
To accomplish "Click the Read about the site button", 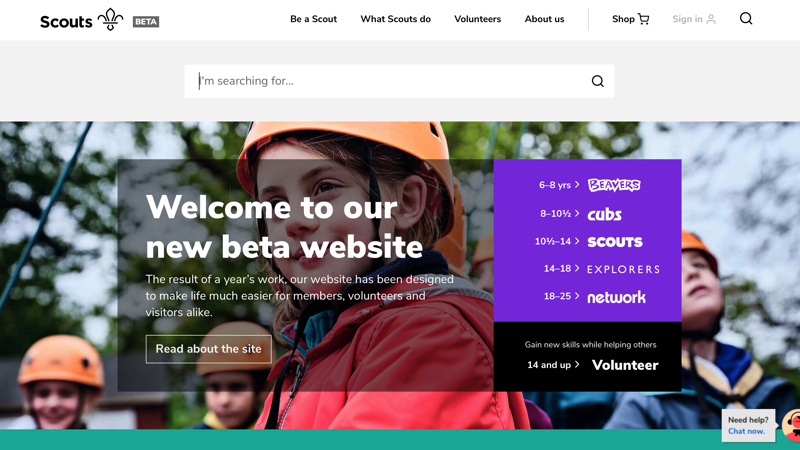I will tap(208, 349).
